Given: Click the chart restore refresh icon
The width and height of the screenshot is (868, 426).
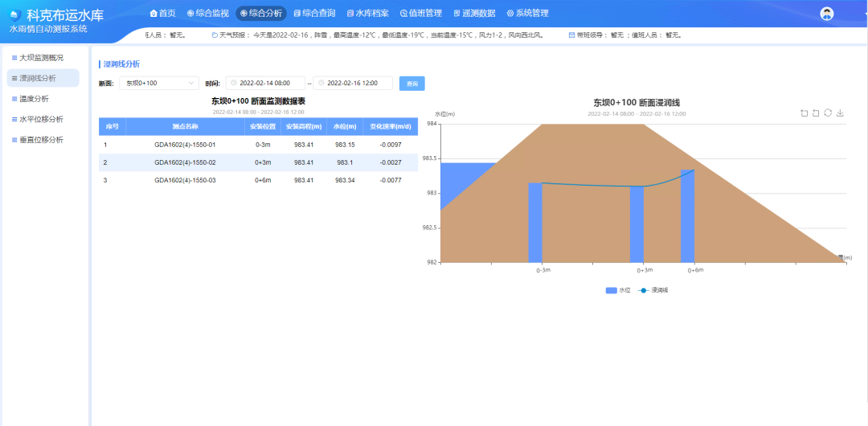Looking at the screenshot, I should [x=828, y=113].
